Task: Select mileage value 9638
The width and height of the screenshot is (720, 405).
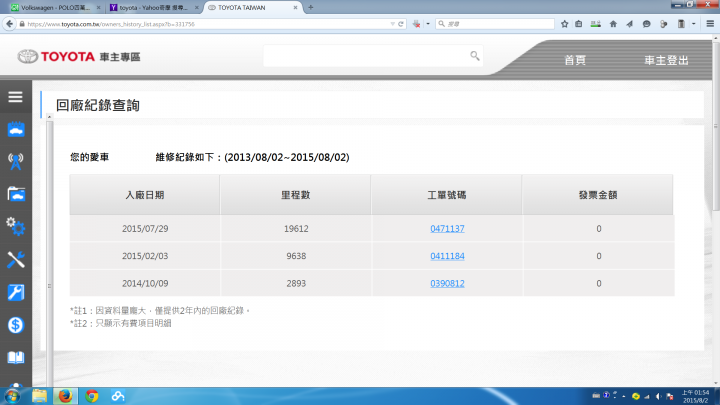Action: tap(296, 256)
